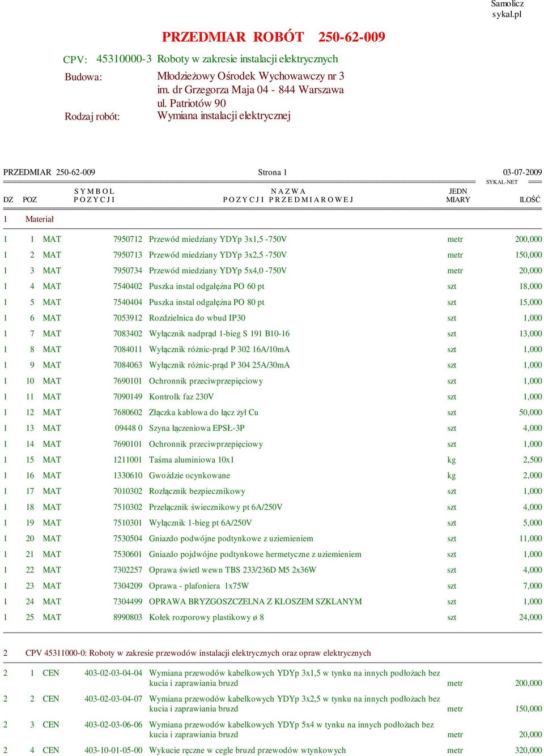Click 'Wymiana przewodów kabelkowych YDYp 3x2,5' description
Screen dimensions: 544x756
(x=295, y=704)
